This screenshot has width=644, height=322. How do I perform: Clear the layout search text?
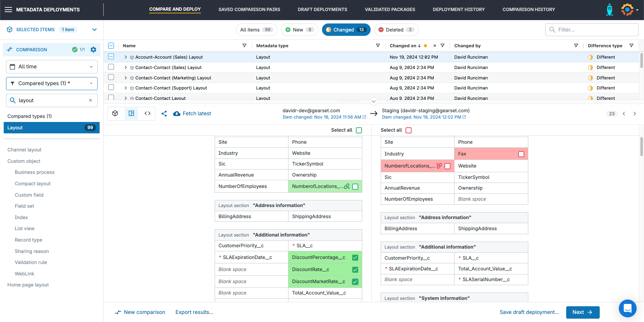[91, 101]
